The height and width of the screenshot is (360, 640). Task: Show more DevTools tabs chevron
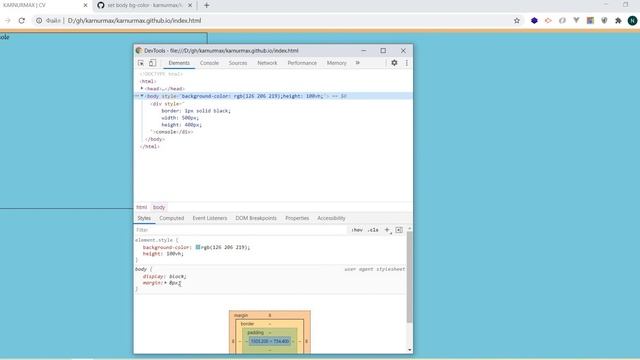tap(358, 63)
